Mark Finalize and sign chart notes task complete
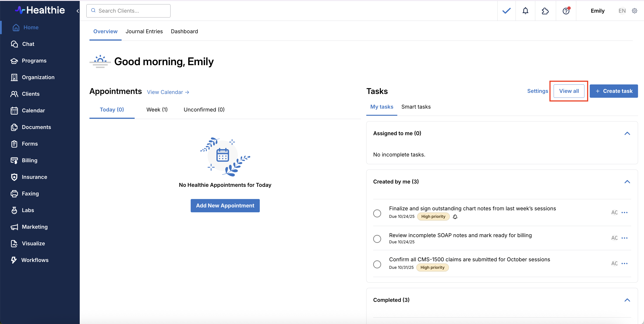This screenshot has height=324, width=644. [x=377, y=213]
